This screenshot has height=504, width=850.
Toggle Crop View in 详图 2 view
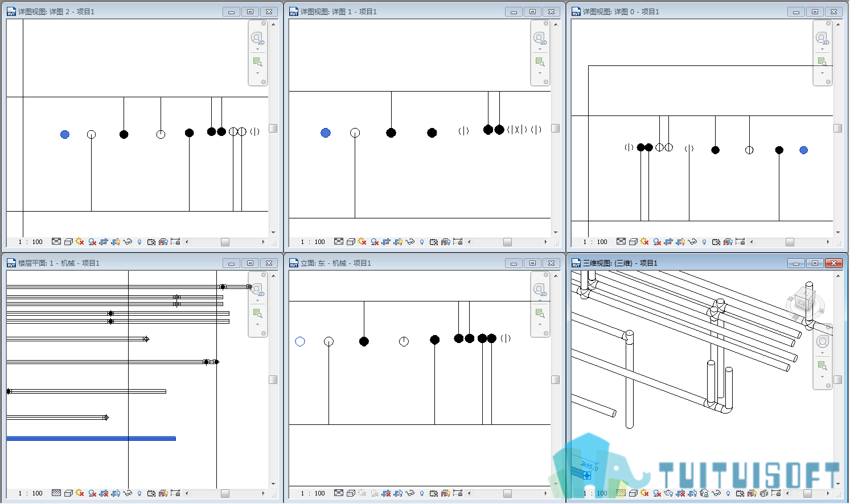[104, 242]
